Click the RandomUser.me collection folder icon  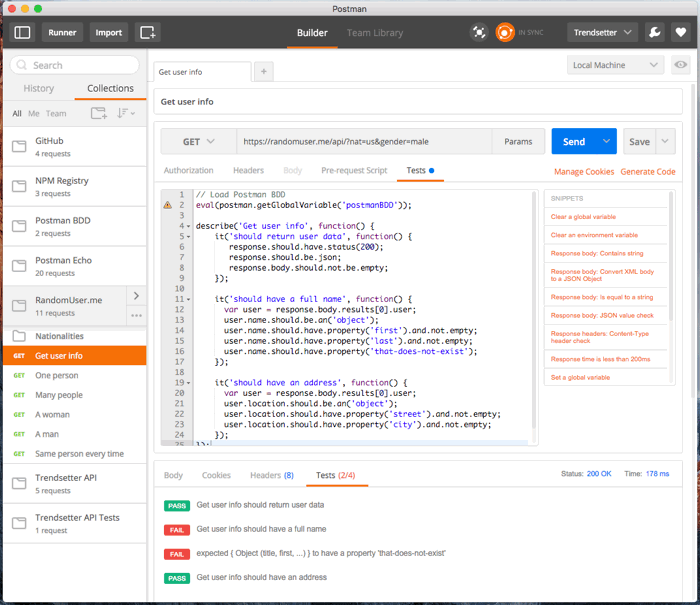19,306
